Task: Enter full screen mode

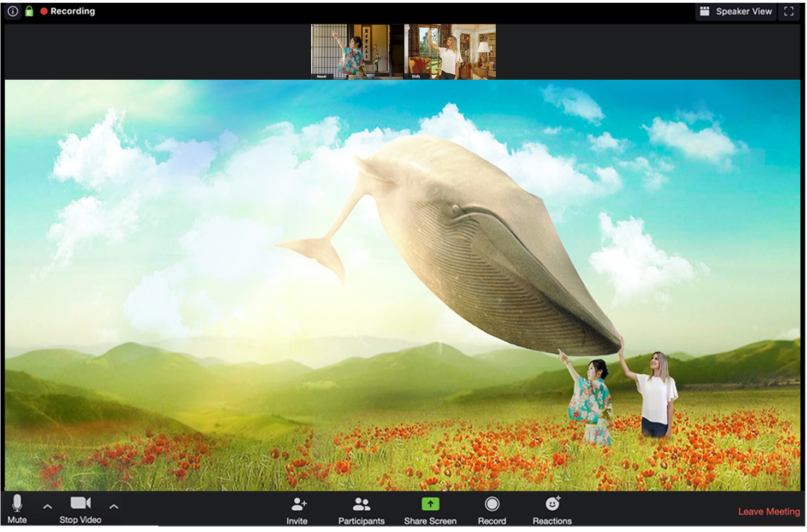Action: coord(788,11)
